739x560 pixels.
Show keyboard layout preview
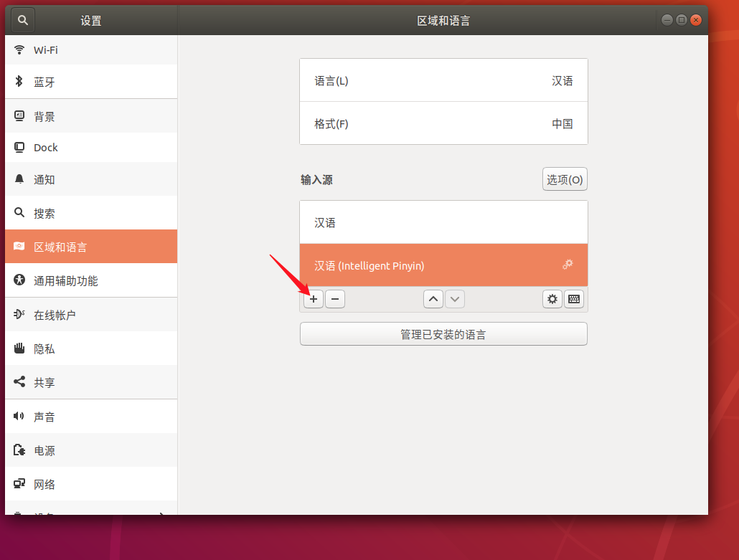pos(574,299)
